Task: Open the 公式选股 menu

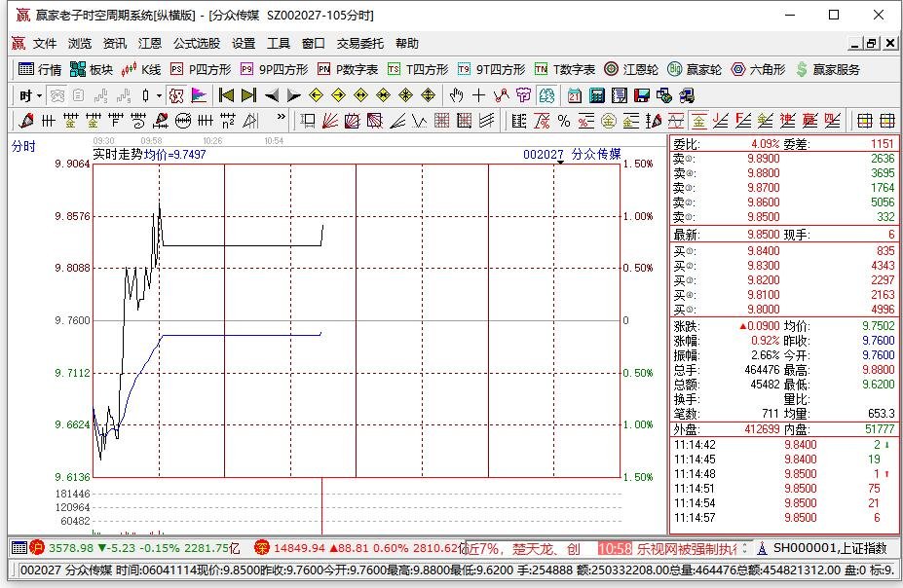Action: point(198,43)
